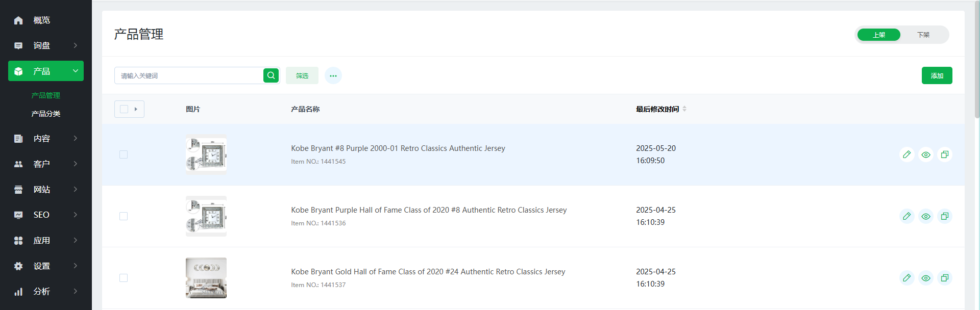Click the 最后修改时间 column header
The width and height of the screenshot is (980, 310).
click(657, 109)
